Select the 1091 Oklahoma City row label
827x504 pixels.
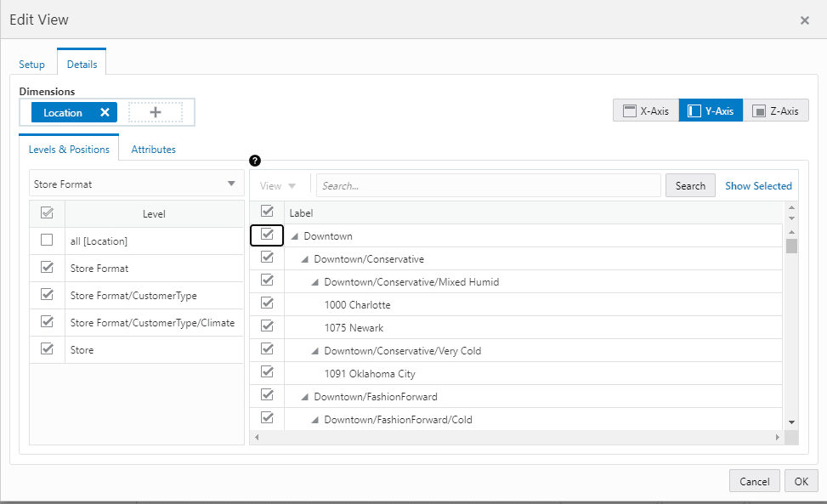370,374
